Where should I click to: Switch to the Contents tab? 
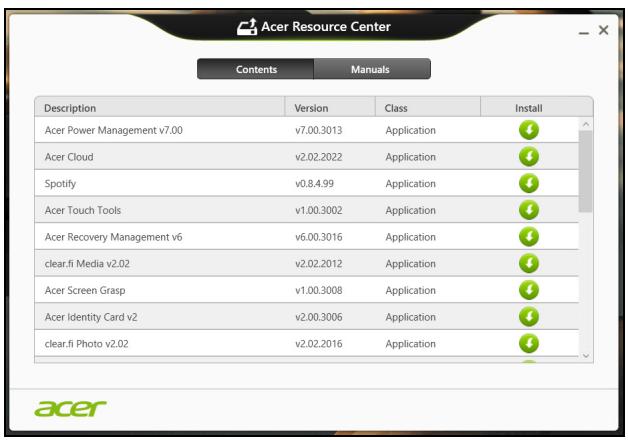tap(256, 69)
